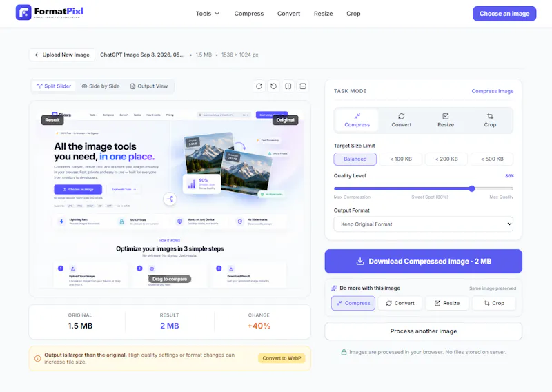Image resolution: width=552 pixels, height=392 pixels.
Task: Choose < 500 KB target size
Action: (492, 159)
